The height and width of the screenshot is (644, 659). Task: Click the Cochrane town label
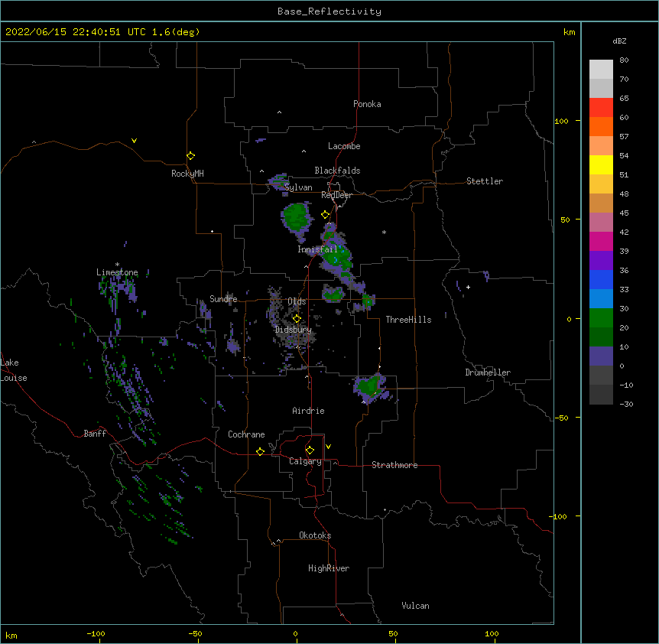click(246, 434)
